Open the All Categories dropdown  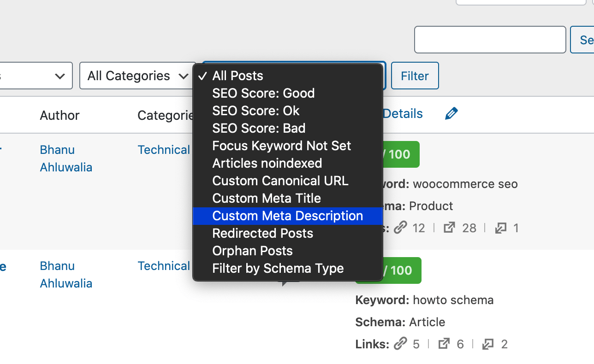pyautogui.click(x=137, y=76)
